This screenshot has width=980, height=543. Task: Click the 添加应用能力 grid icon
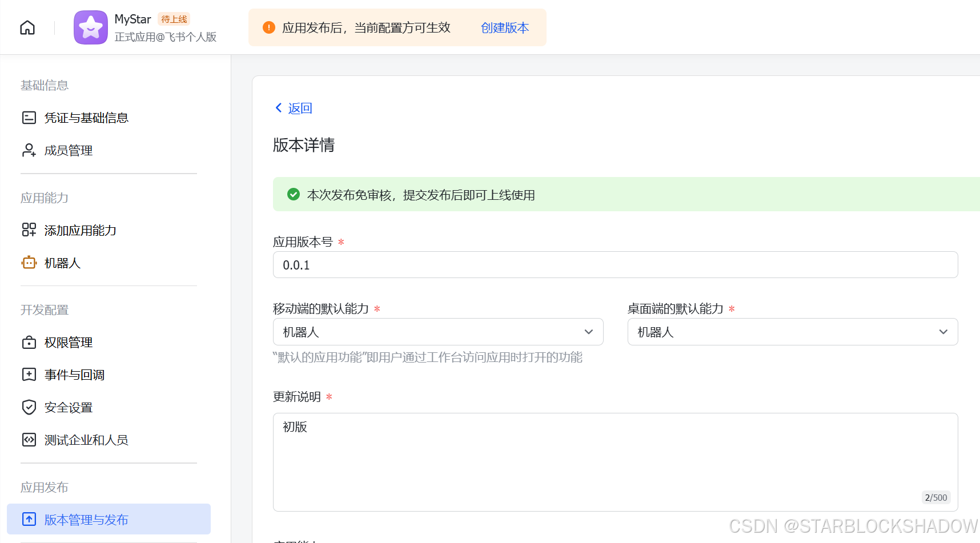point(29,230)
